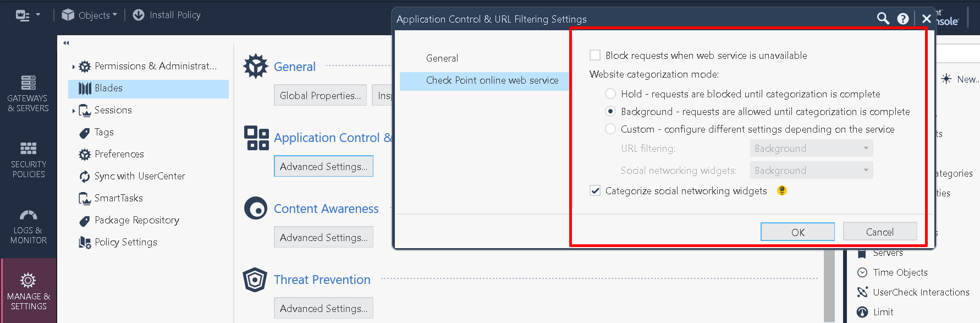This screenshot has width=980, height=323.
Task: Select the Package Repository icon
Action: [84, 220]
